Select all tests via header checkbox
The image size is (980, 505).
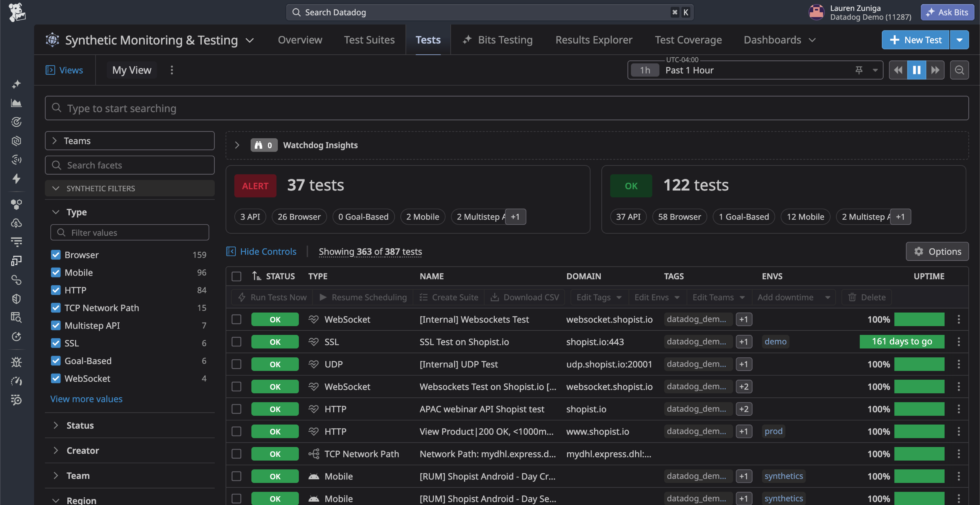point(236,276)
